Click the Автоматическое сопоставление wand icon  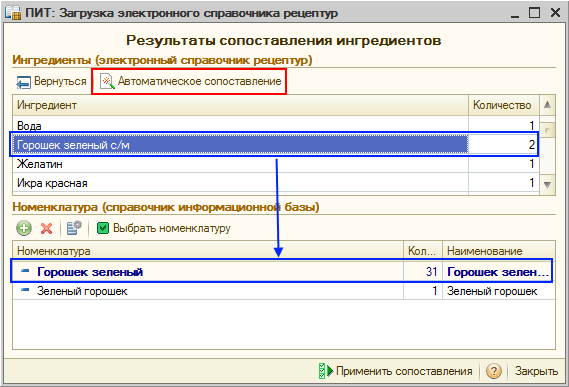click(x=107, y=81)
